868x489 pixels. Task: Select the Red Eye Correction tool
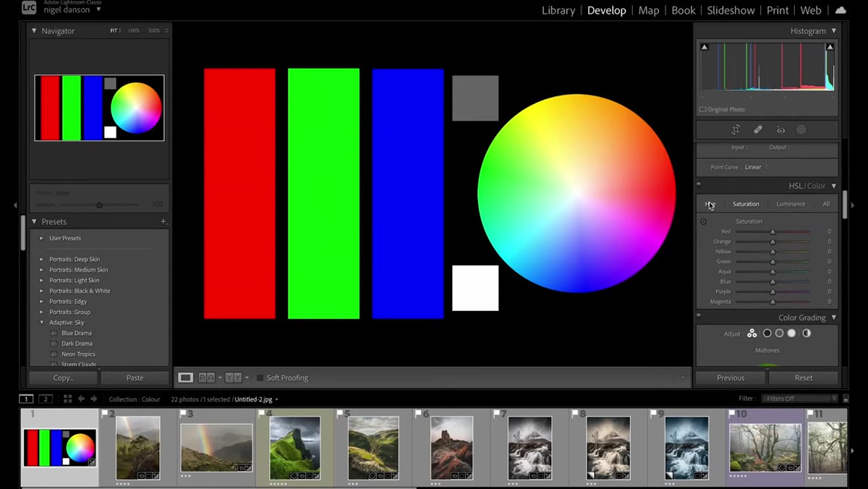(780, 130)
